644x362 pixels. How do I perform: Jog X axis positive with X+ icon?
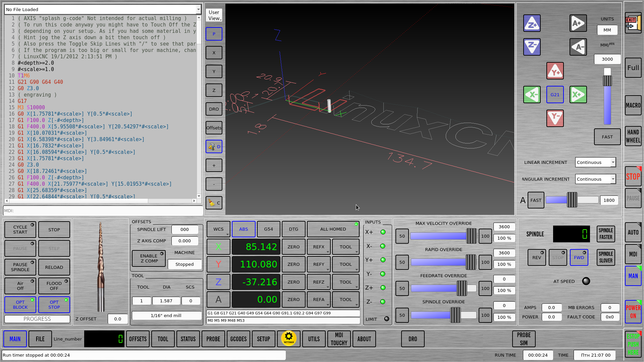(578, 95)
